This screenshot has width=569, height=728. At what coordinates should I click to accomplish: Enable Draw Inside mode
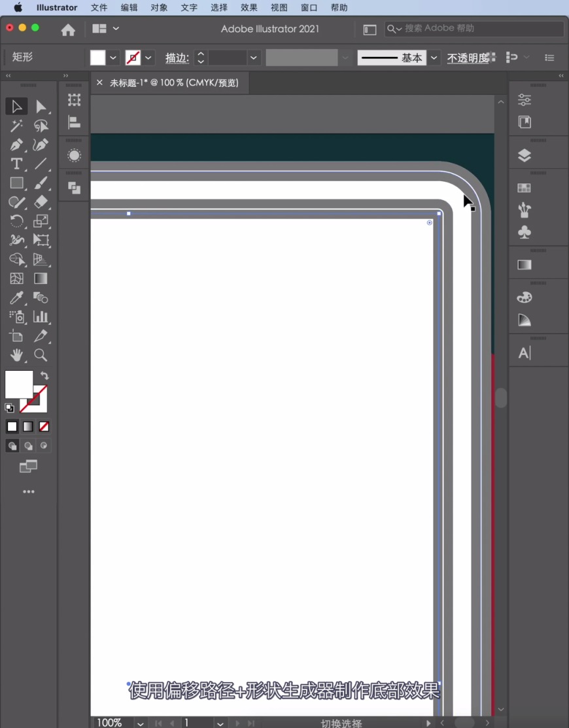[x=44, y=445]
